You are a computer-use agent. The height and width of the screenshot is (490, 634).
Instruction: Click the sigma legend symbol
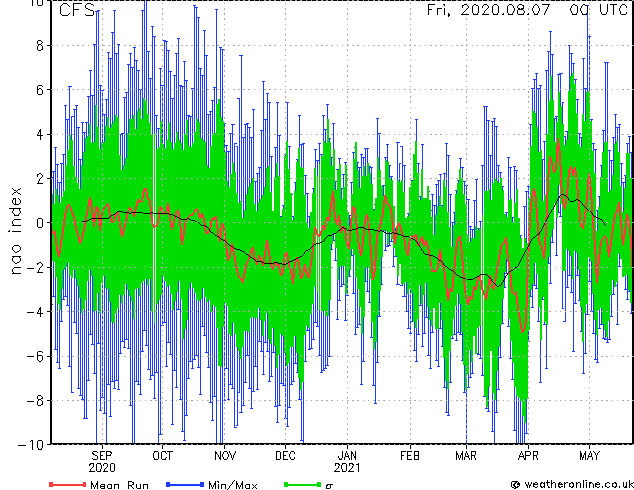point(329,486)
